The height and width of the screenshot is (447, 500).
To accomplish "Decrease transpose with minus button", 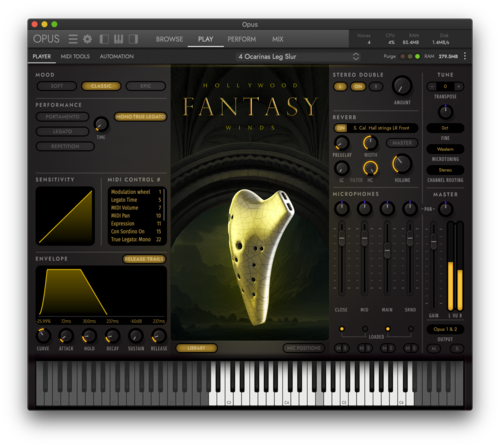I will click(x=432, y=86).
